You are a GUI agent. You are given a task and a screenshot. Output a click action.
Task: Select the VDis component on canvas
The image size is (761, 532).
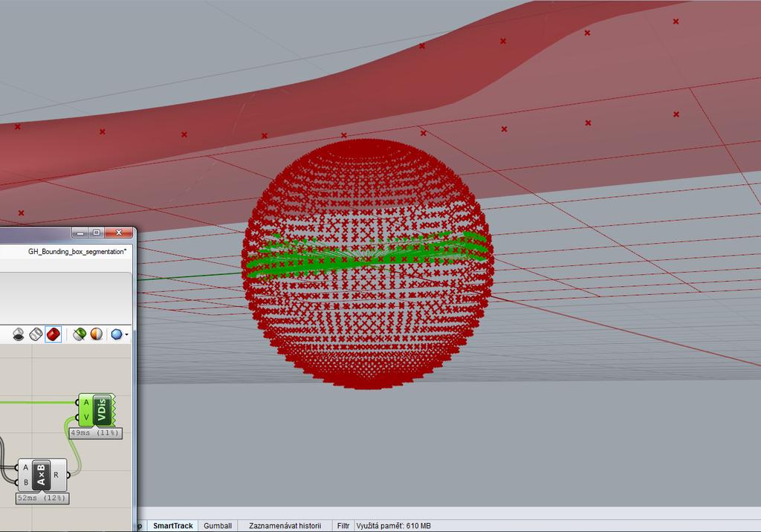tap(101, 409)
